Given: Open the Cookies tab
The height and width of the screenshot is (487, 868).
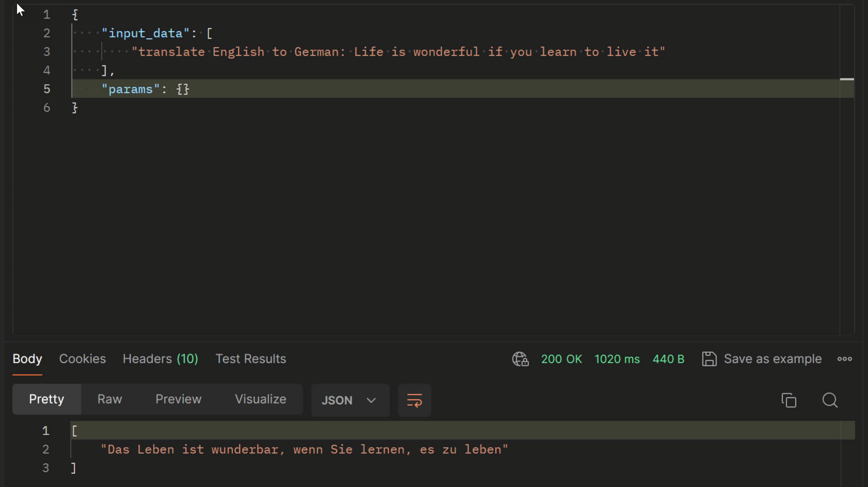Looking at the screenshot, I should [x=82, y=359].
